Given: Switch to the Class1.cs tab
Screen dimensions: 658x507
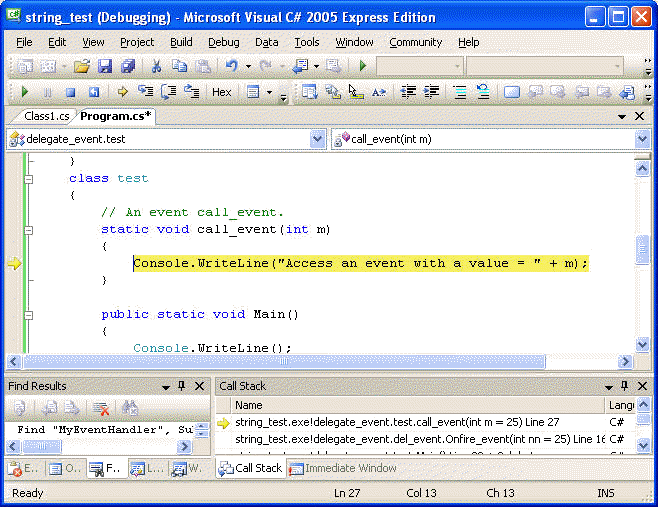Looking at the screenshot, I should click(x=46, y=116).
